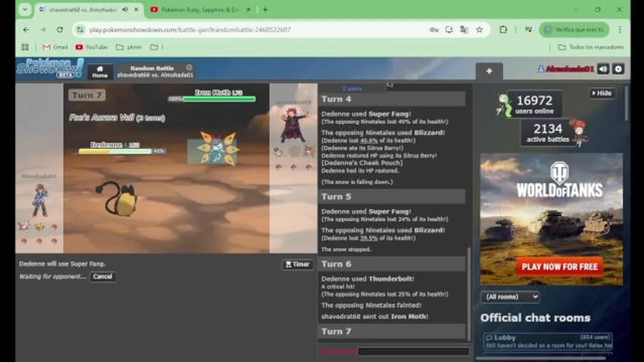This screenshot has width=644, height=362.
Task: Click the site info icon beside URL
Action: pyautogui.click(x=80, y=30)
